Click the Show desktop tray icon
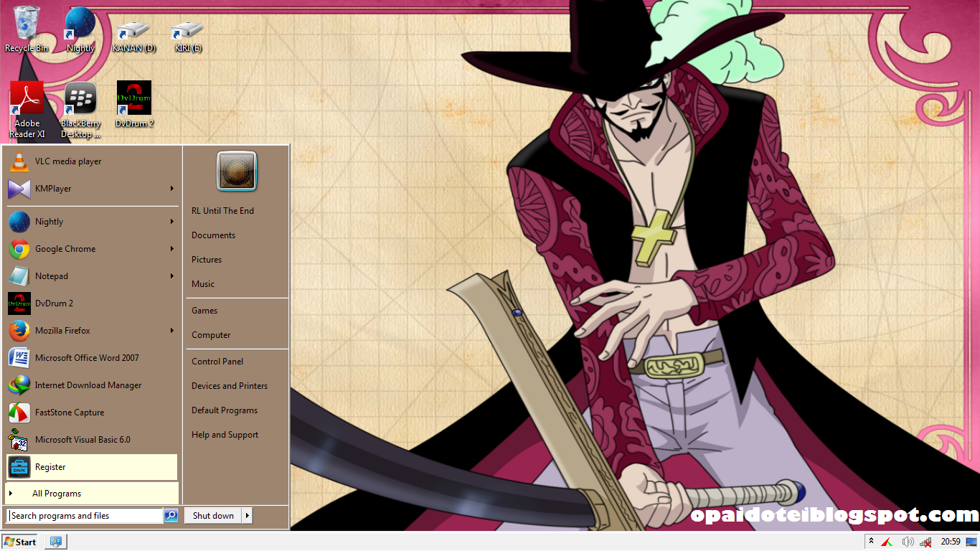The height and width of the screenshot is (551, 980). tap(971, 542)
